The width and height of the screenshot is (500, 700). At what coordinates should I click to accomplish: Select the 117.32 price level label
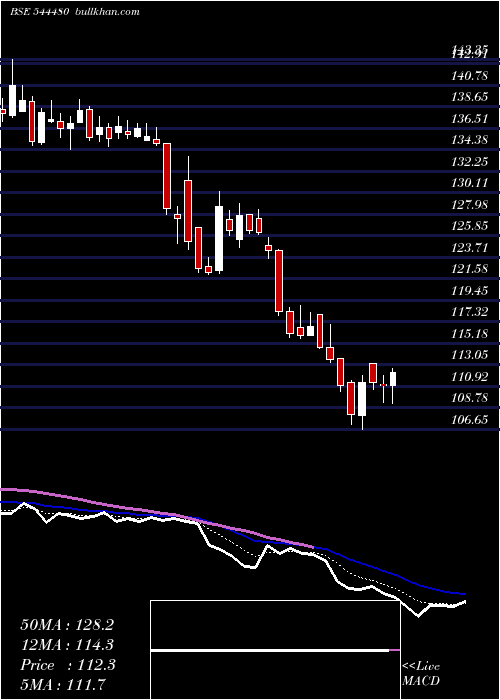[x=469, y=312]
